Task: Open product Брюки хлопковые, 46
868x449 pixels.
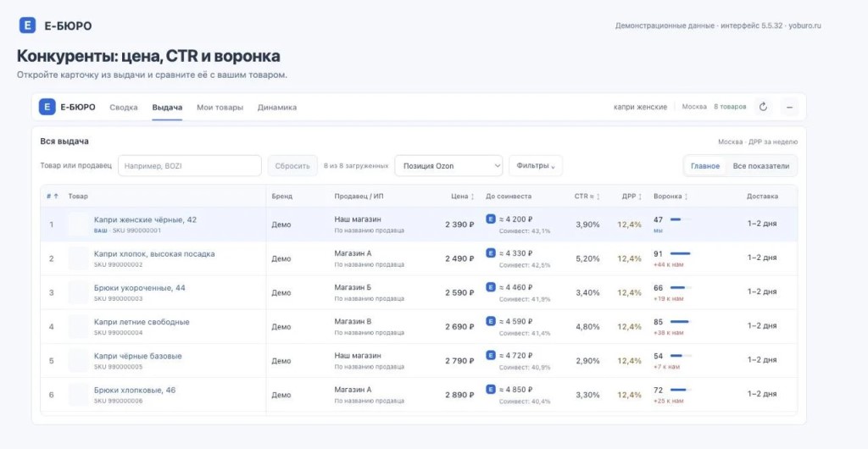Action: (135, 390)
